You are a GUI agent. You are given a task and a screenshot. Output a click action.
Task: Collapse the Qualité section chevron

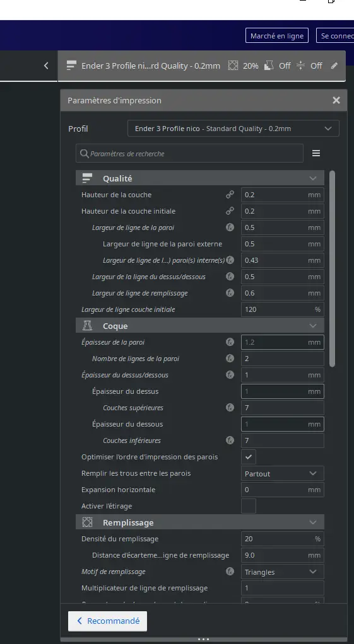[x=313, y=178]
